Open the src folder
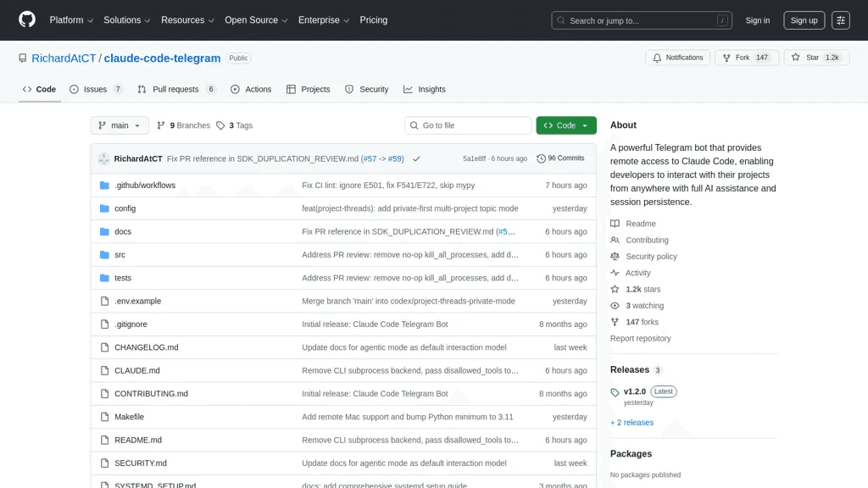The width and height of the screenshot is (868, 488). [x=120, y=254]
